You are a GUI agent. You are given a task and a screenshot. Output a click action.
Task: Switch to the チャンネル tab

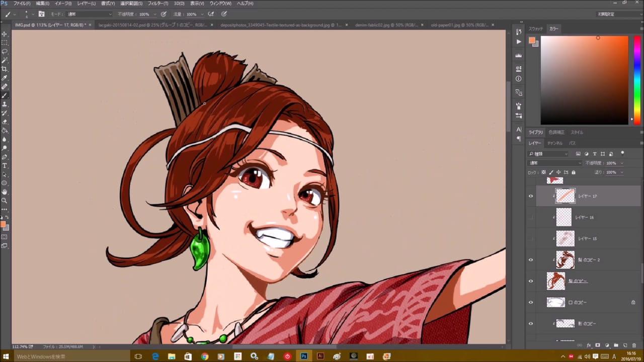coord(554,143)
